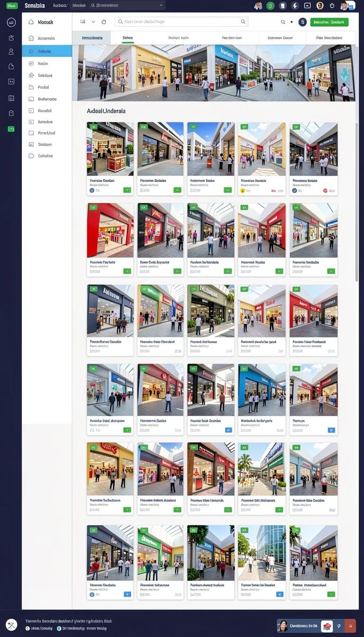Viewport: 364px width, 637px height.
Task: Toggle blue button on first card, last row
Action: point(127,594)
